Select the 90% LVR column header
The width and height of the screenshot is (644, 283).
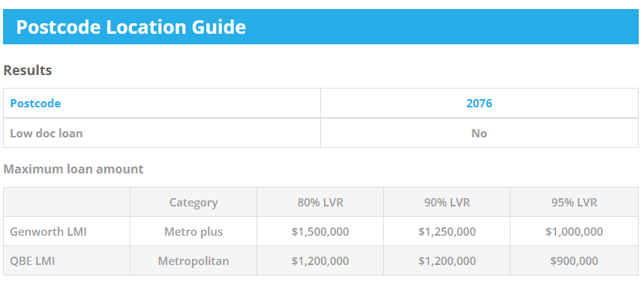click(447, 203)
